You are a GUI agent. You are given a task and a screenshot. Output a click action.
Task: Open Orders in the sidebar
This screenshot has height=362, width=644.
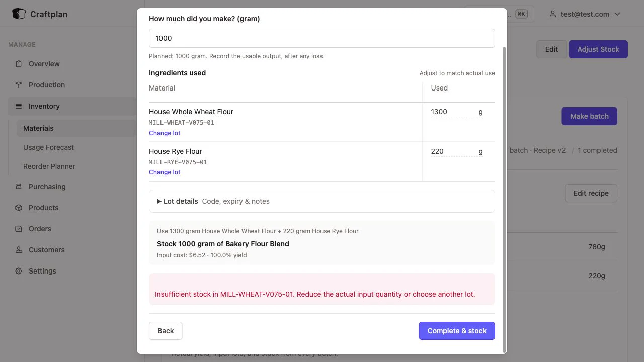tap(40, 229)
